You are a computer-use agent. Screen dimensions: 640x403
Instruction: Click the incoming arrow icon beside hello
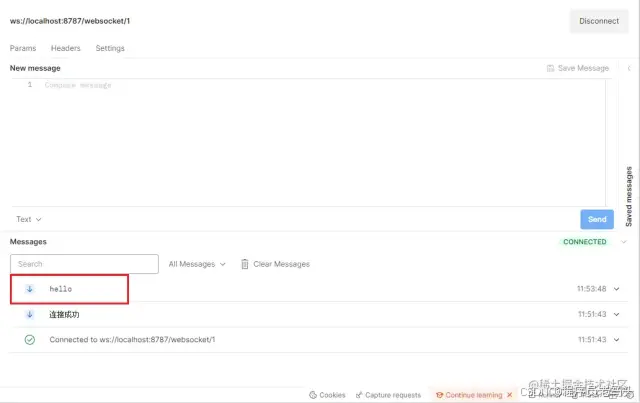click(x=29, y=289)
